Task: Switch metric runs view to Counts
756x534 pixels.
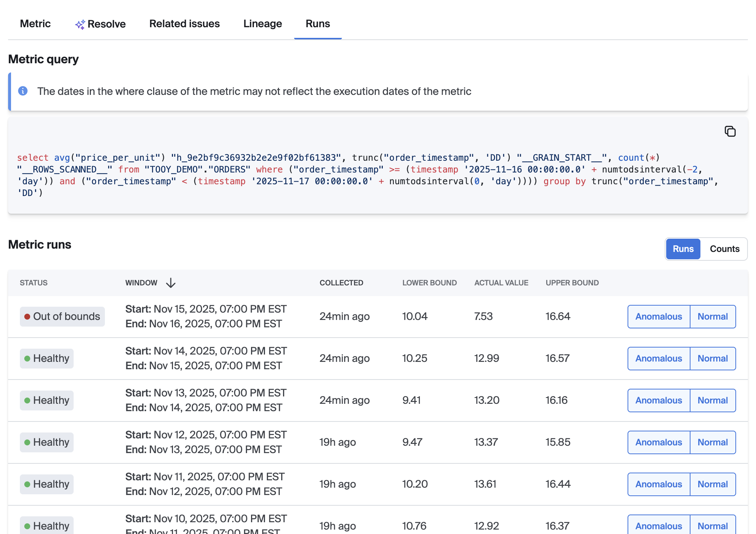Action: coord(724,249)
